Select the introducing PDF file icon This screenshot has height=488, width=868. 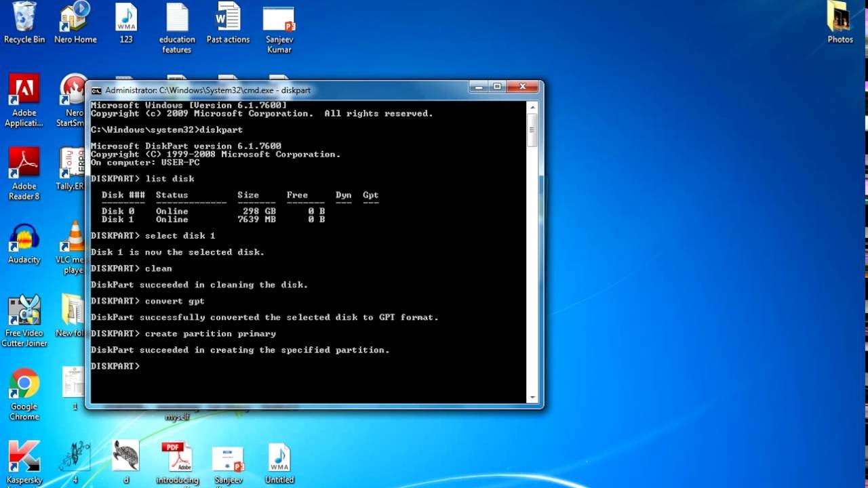(x=177, y=464)
